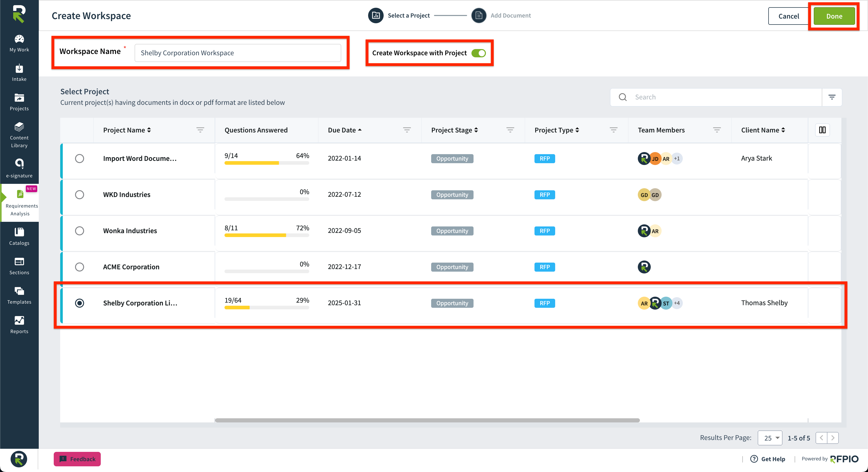Select the Shelby Corporation radio button
This screenshot has height=472, width=868.
pyautogui.click(x=80, y=303)
